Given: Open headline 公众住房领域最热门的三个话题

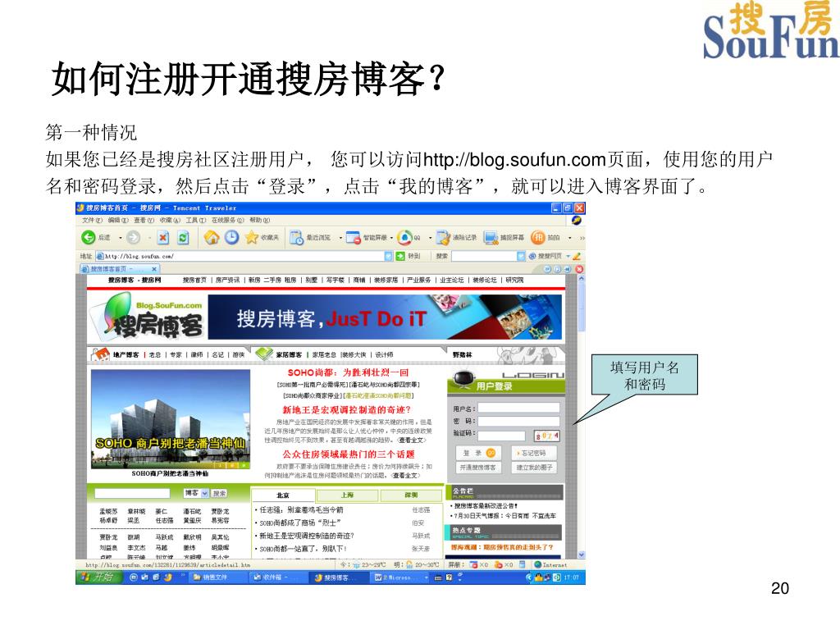Looking at the screenshot, I should click(x=348, y=454).
